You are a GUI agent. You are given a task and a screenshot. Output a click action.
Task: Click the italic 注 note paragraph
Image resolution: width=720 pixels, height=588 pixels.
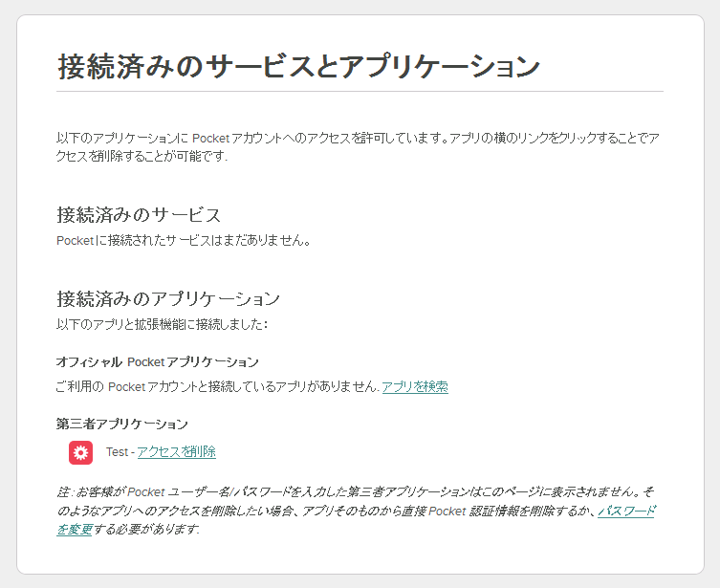(x=356, y=511)
